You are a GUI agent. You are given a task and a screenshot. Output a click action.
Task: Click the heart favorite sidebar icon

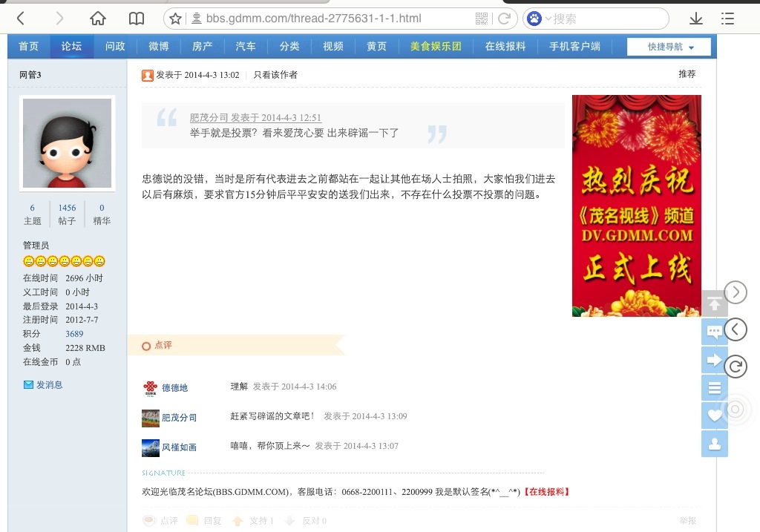pos(714,416)
